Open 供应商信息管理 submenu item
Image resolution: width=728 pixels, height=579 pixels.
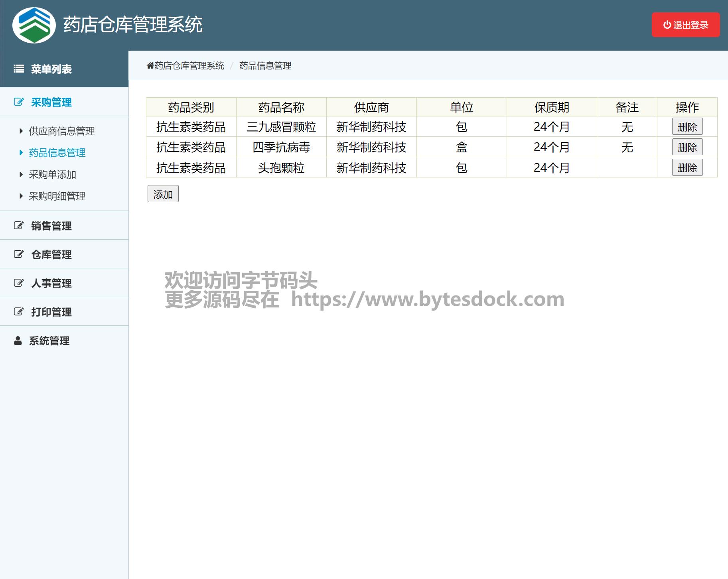pyautogui.click(x=61, y=131)
